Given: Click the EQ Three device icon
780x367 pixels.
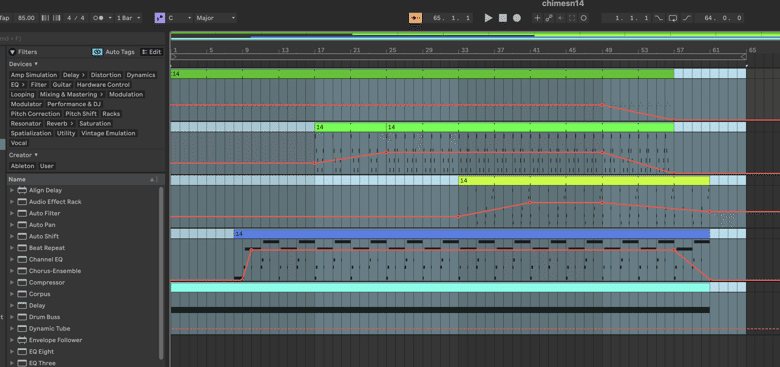Looking at the screenshot, I should point(22,363).
